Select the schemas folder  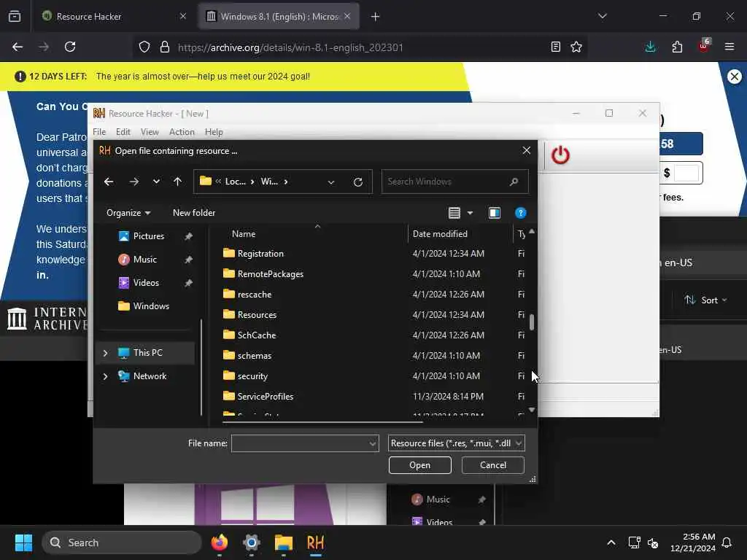254,356
